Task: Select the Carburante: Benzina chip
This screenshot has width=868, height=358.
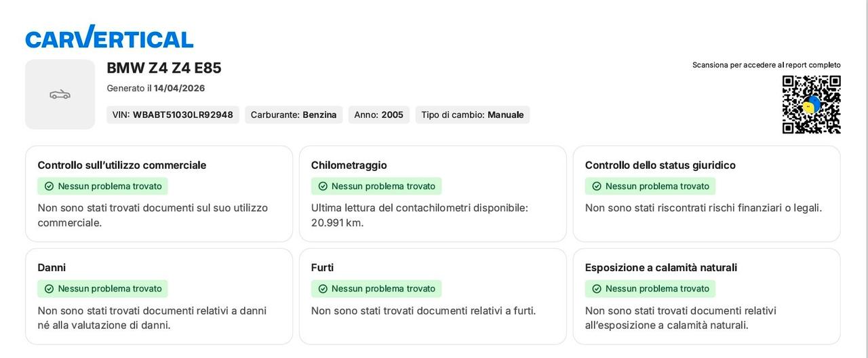Action: pyautogui.click(x=294, y=115)
